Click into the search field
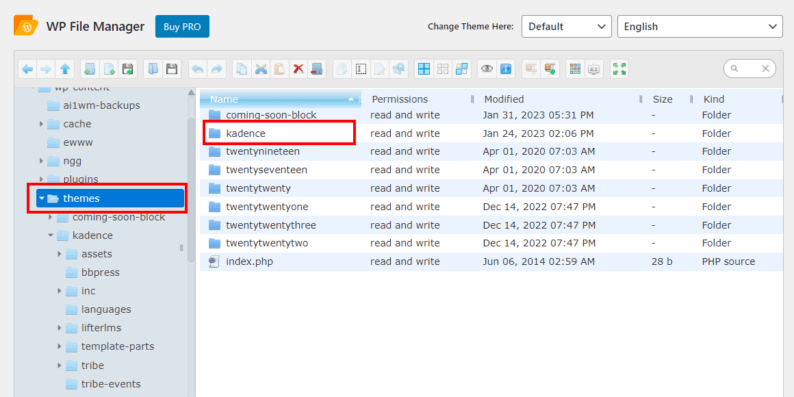 pos(749,68)
